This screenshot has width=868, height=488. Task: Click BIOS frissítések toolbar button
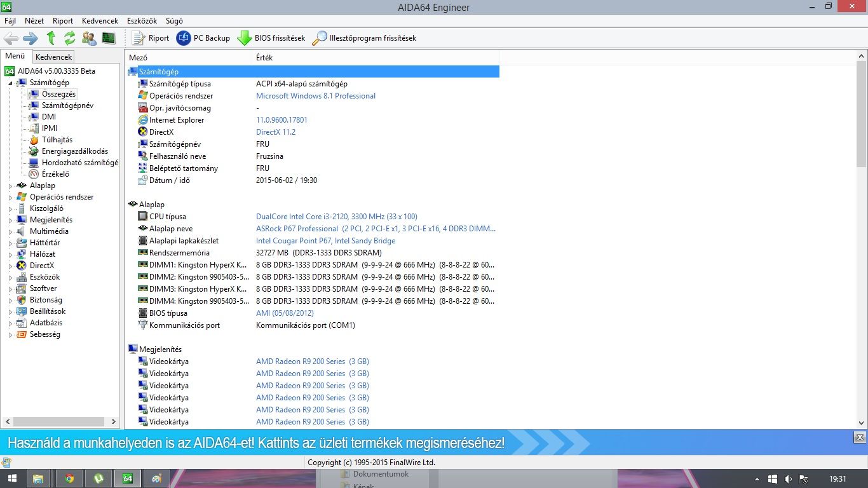click(x=271, y=38)
